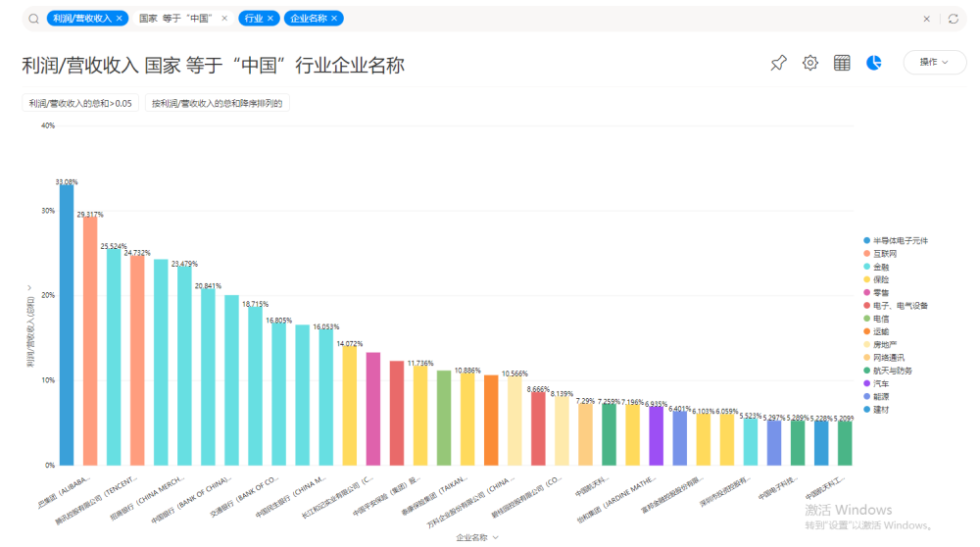Toggle 半导体电子元件 legend series
This screenshot has width=980, height=547.
click(896, 241)
